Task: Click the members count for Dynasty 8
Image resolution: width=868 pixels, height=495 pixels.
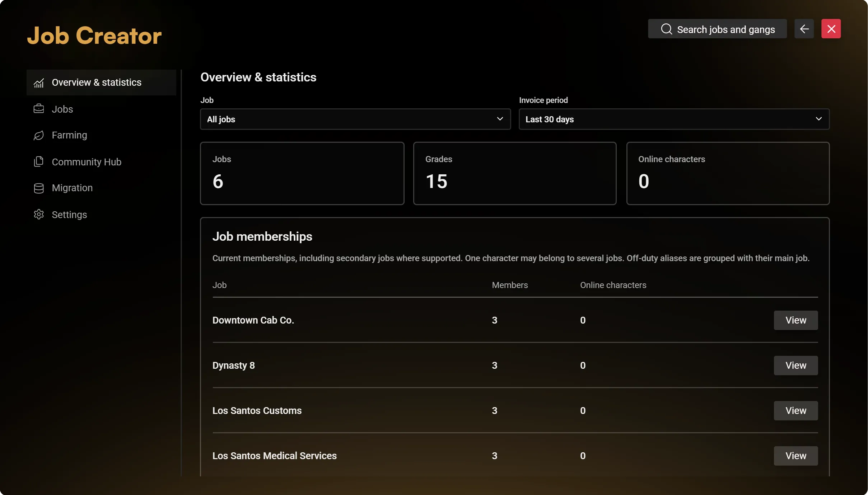Action: [x=494, y=366]
